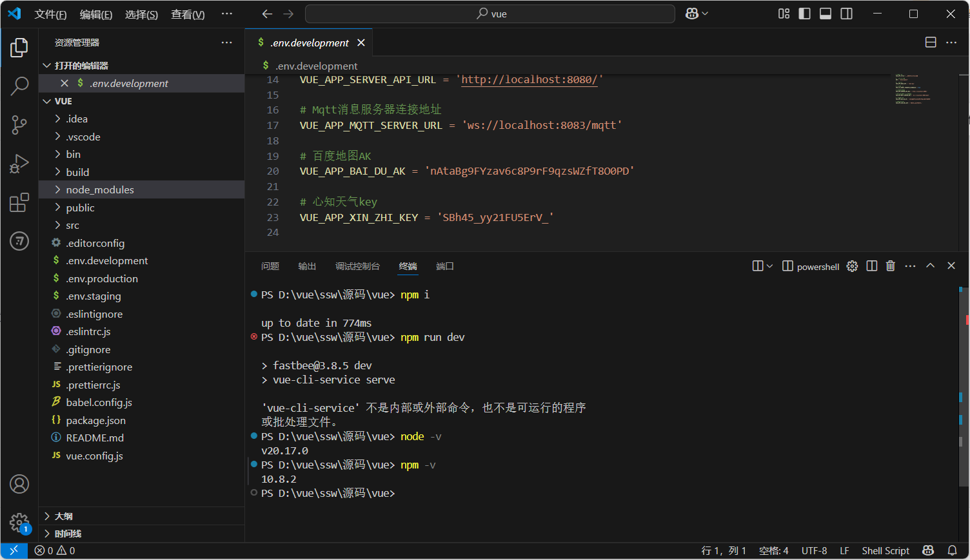
Task: Switch to the Problems panel tab
Action: [270, 266]
